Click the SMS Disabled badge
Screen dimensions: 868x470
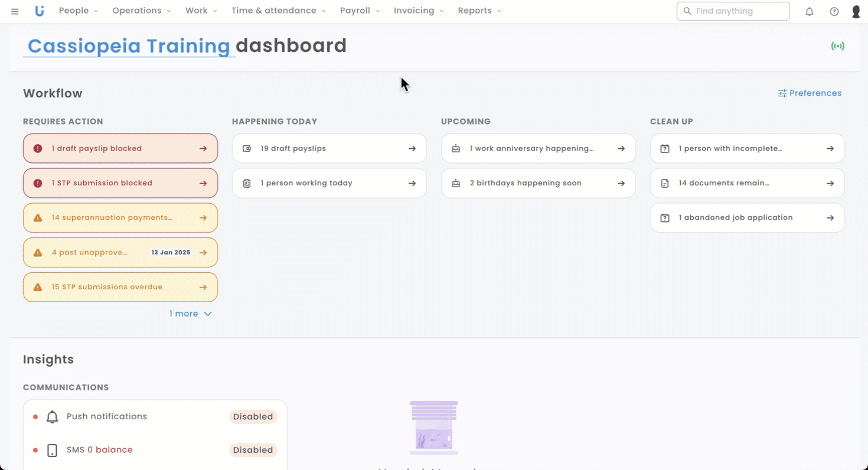point(253,450)
